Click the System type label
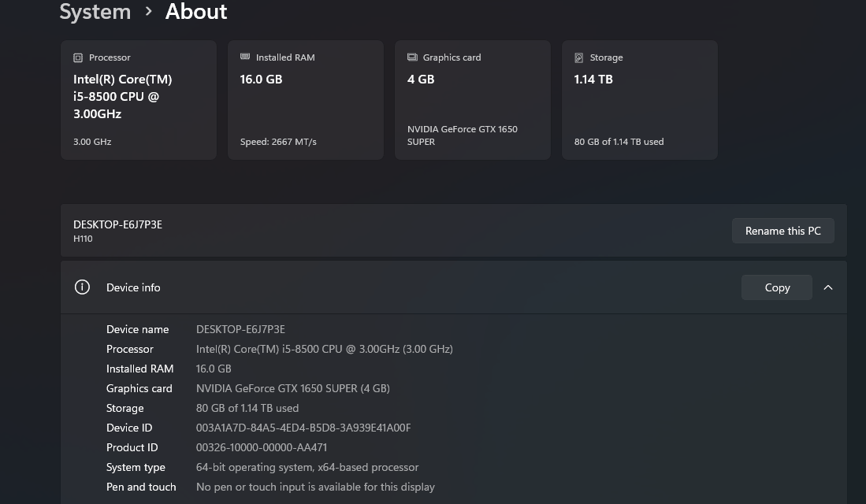Image resolution: width=866 pixels, height=504 pixels. click(x=136, y=468)
